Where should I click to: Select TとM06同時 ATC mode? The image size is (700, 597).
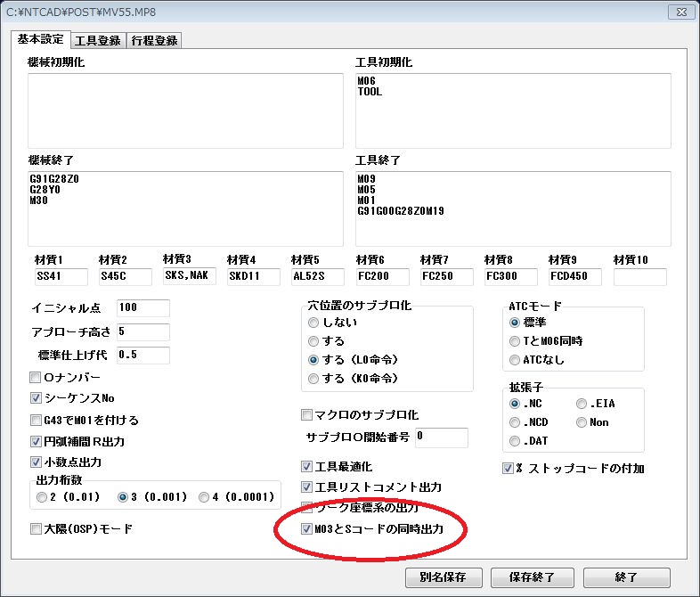pyautogui.click(x=514, y=341)
